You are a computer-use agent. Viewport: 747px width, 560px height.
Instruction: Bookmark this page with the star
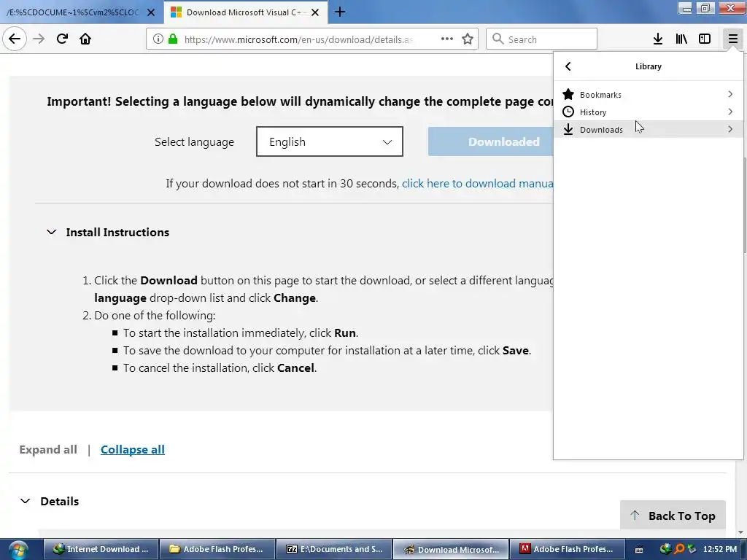pos(468,39)
